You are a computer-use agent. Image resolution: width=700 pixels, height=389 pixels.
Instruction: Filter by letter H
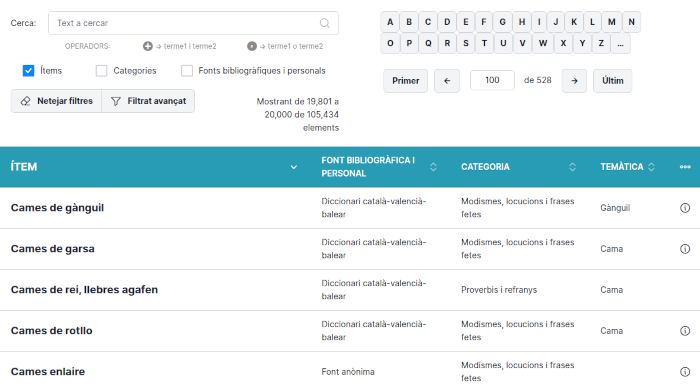point(522,22)
